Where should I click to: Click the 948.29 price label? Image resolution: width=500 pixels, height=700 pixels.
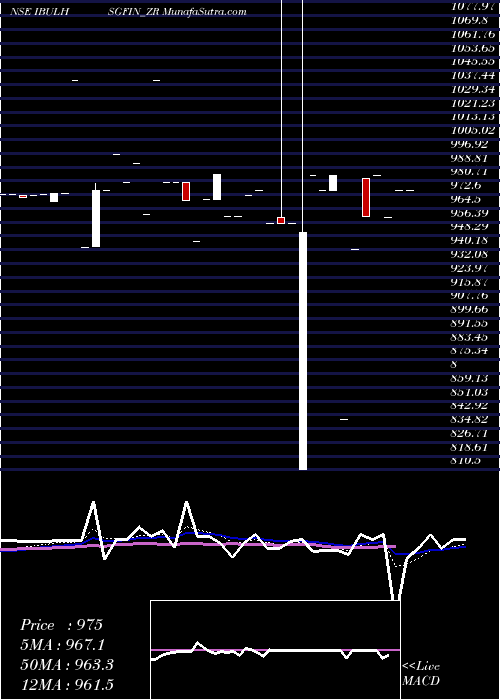click(470, 227)
